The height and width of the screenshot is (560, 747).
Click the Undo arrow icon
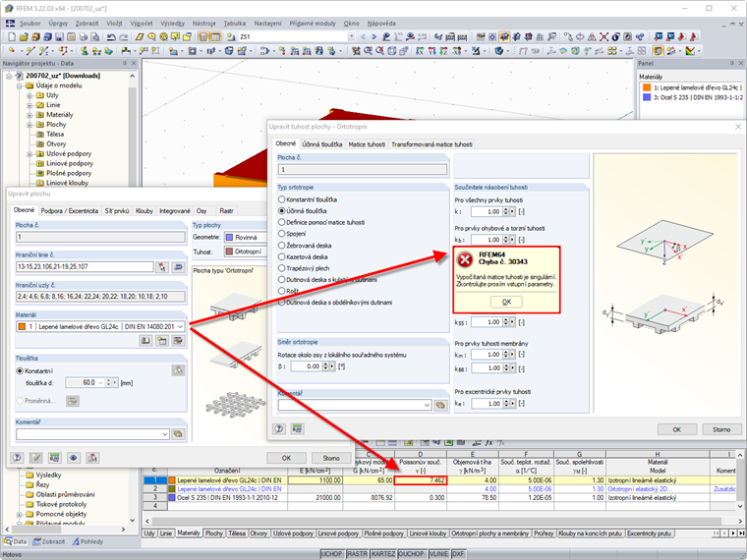pos(111,36)
